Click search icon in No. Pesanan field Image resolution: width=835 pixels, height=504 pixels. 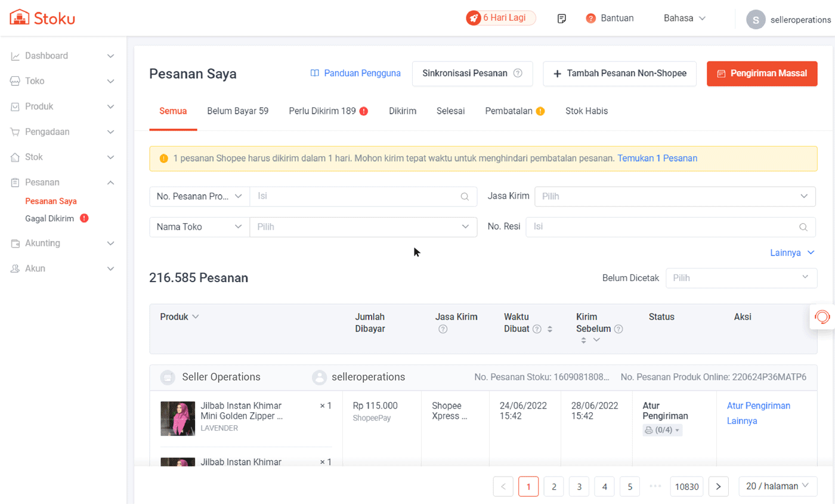(465, 196)
